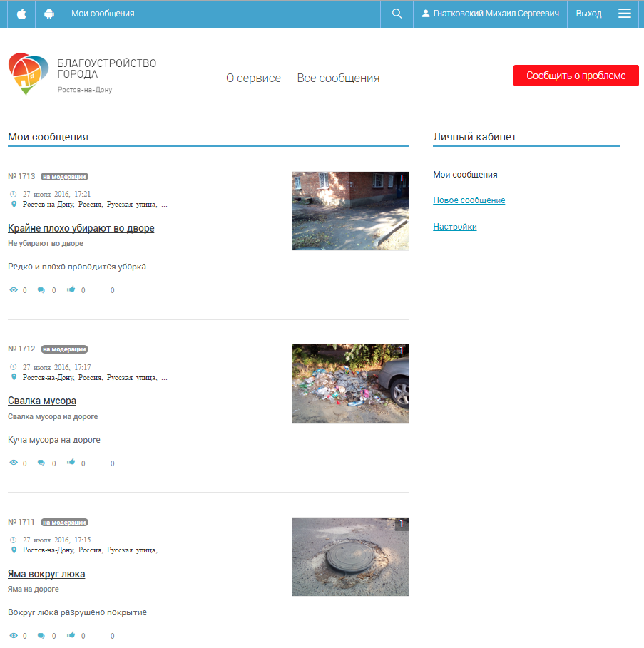The height and width of the screenshot is (648, 644).
Task: Click address text of report 1711
Action: coord(95,550)
